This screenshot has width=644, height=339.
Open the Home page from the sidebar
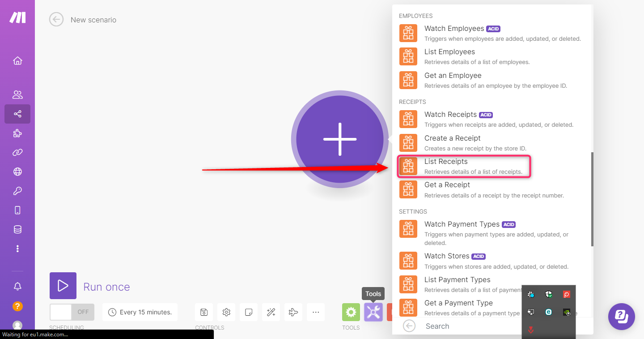pos(17,60)
